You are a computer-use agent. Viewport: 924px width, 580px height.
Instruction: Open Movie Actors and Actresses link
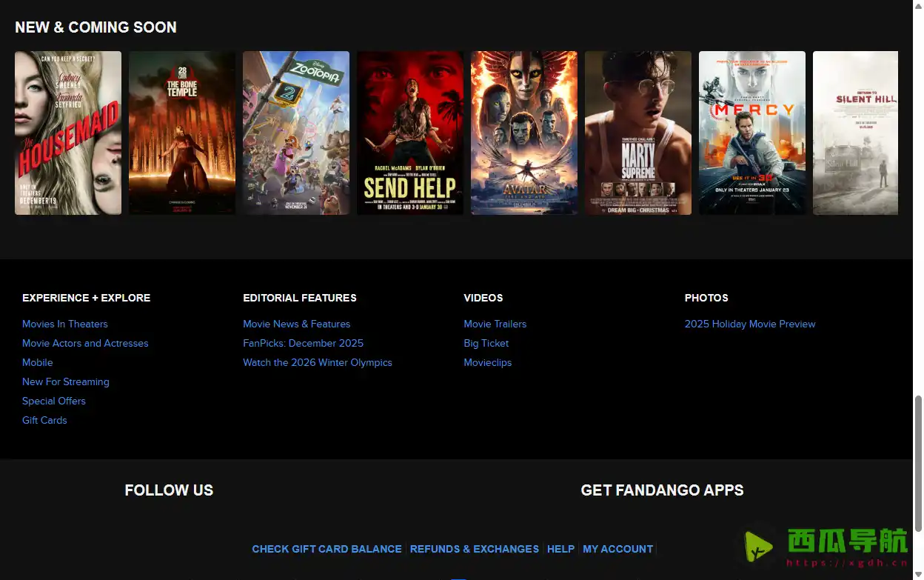(x=85, y=343)
